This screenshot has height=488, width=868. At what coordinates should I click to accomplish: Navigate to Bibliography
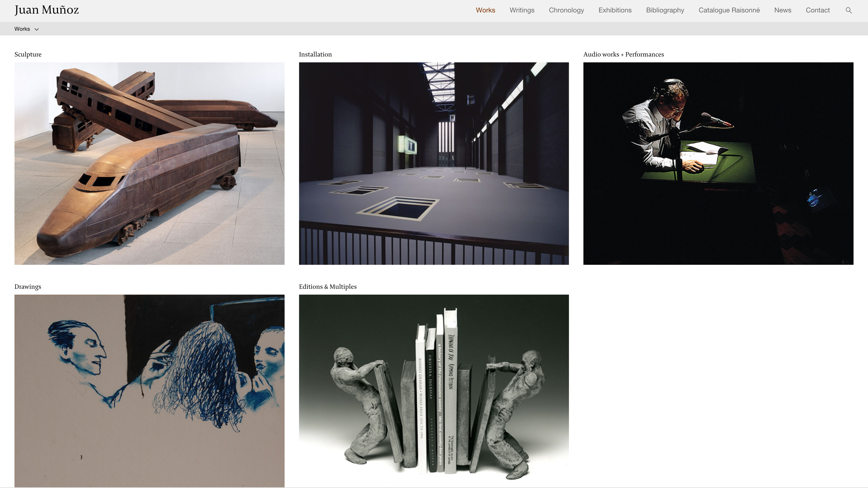tap(665, 10)
